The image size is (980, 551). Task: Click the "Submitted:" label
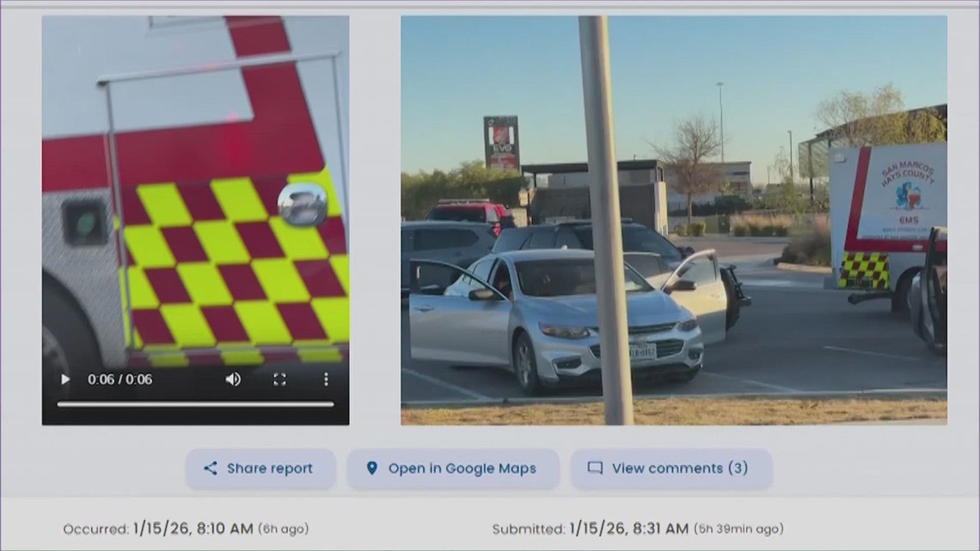(527, 530)
